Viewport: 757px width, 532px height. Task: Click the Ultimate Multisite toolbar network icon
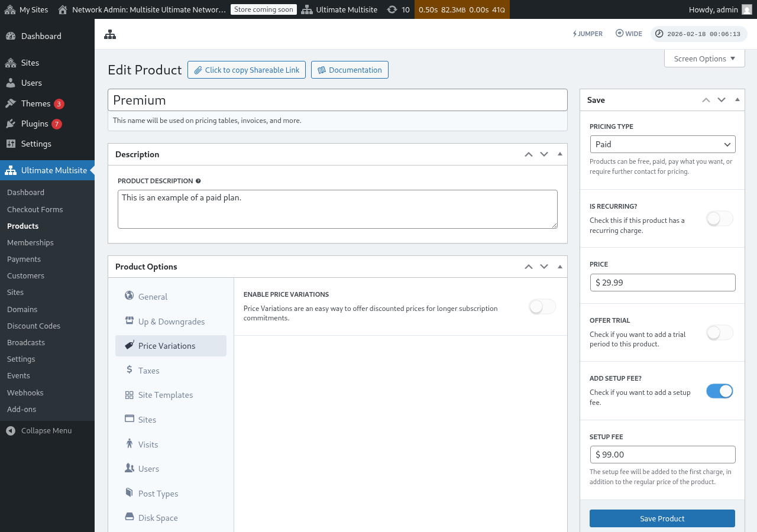point(306,9)
